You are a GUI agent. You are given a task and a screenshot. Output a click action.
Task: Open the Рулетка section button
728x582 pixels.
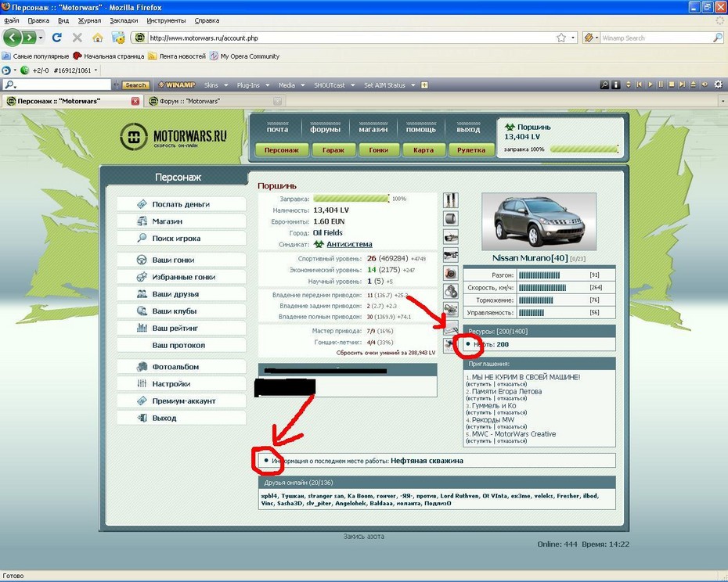pos(470,150)
